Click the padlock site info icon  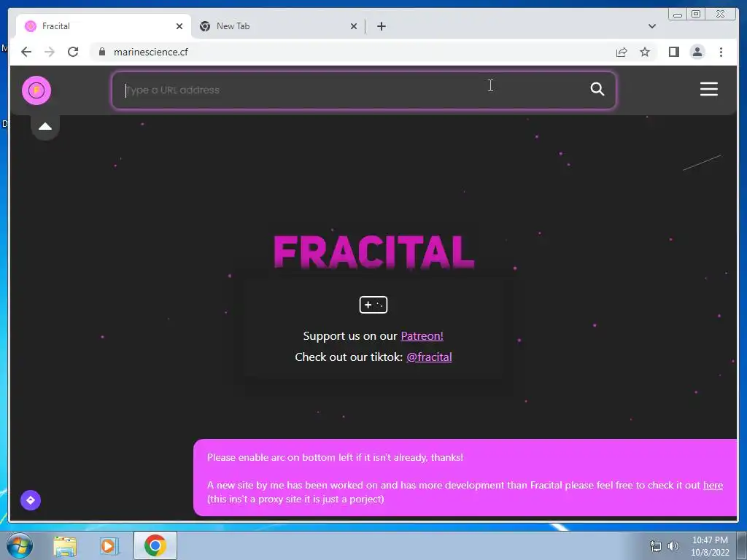click(x=102, y=52)
